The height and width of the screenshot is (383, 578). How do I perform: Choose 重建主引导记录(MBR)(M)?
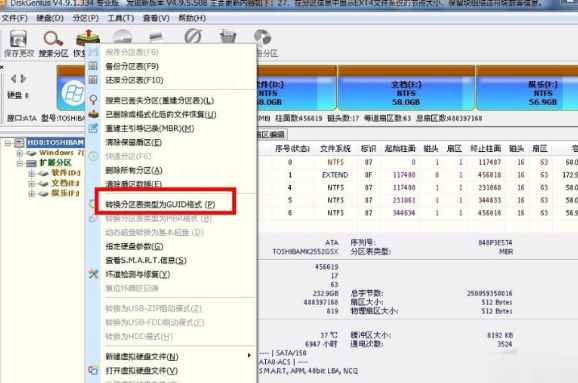[x=150, y=129]
